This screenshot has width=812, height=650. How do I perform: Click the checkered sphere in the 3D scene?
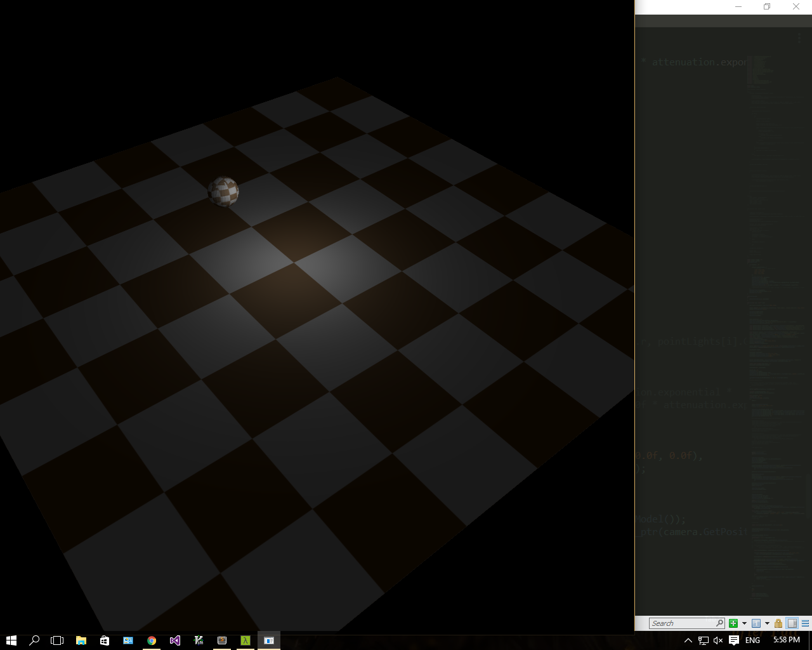pos(223,191)
